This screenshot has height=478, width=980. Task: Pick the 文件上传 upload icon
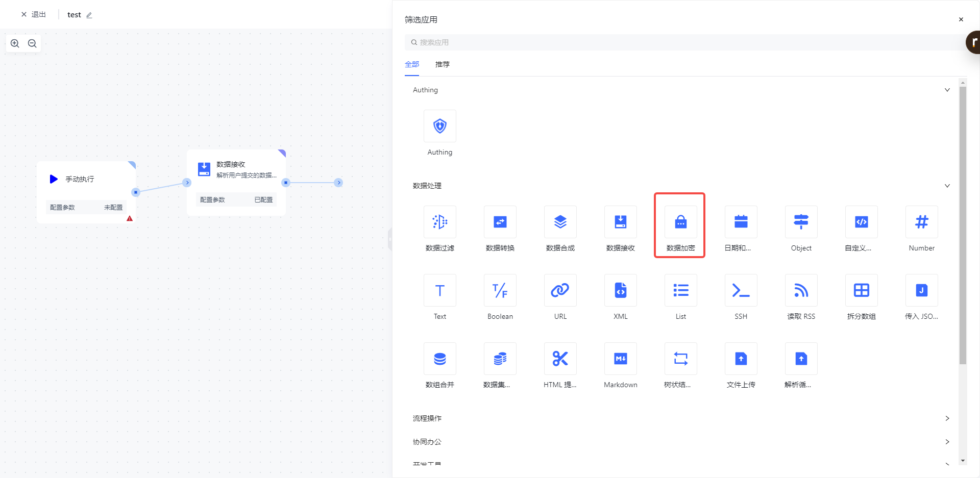click(x=741, y=359)
